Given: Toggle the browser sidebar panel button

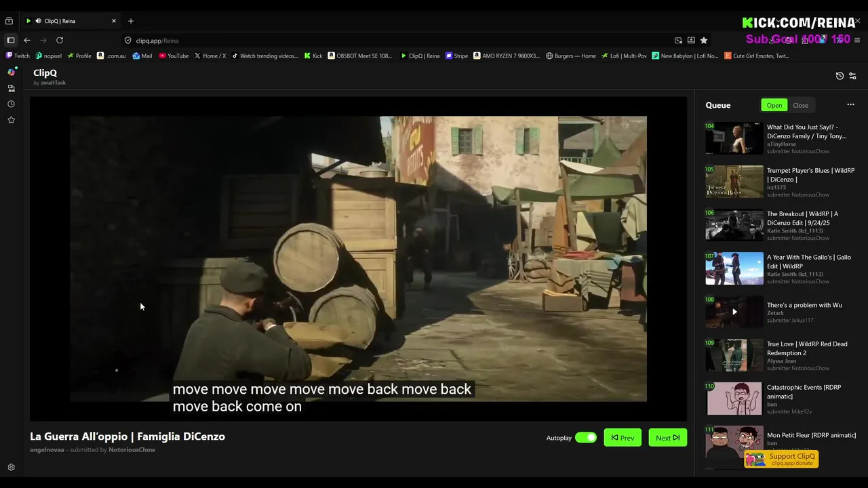Looking at the screenshot, I should [11, 41].
